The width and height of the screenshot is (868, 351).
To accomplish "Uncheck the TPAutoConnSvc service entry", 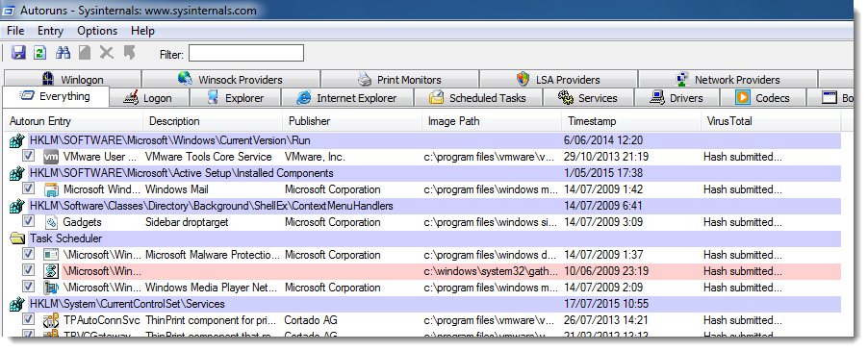I will [28, 319].
